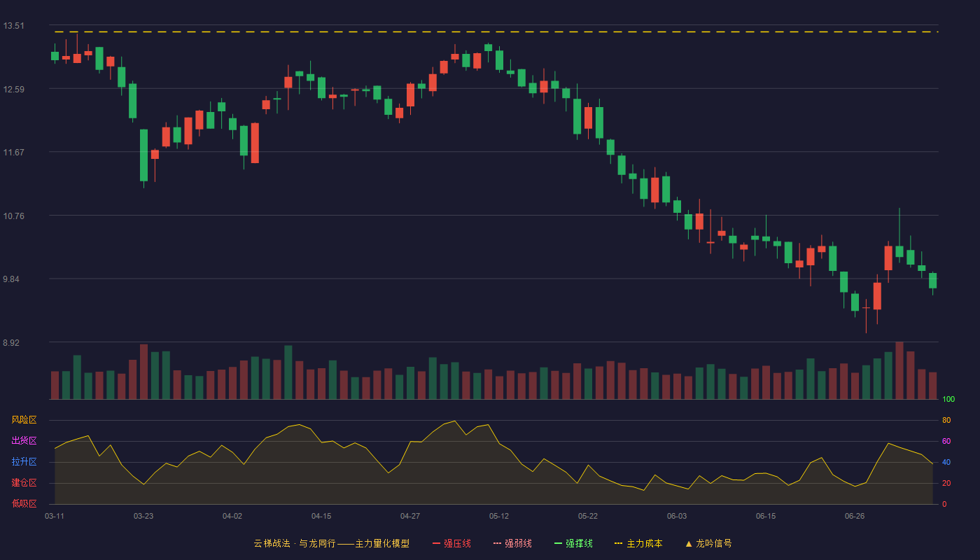This screenshot has width=980, height=560.
Task: Select the 拉升区 zone label
Action: (x=24, y=462)
